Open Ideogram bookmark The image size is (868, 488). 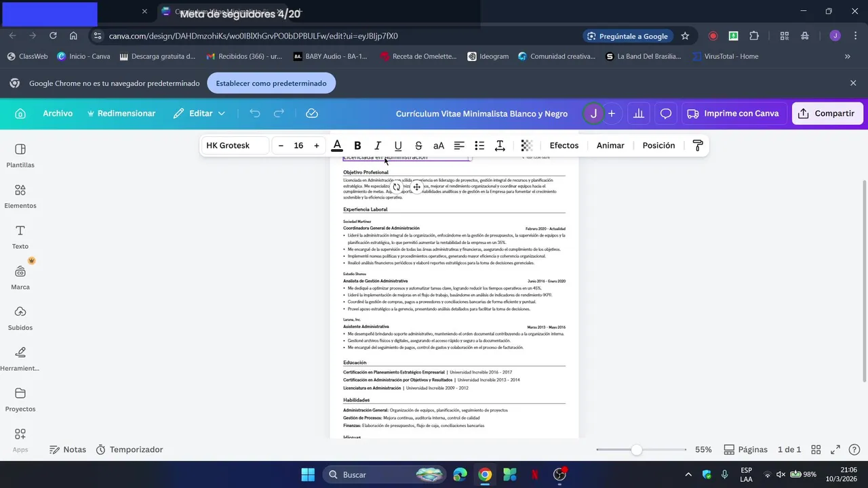click(488, 56)
